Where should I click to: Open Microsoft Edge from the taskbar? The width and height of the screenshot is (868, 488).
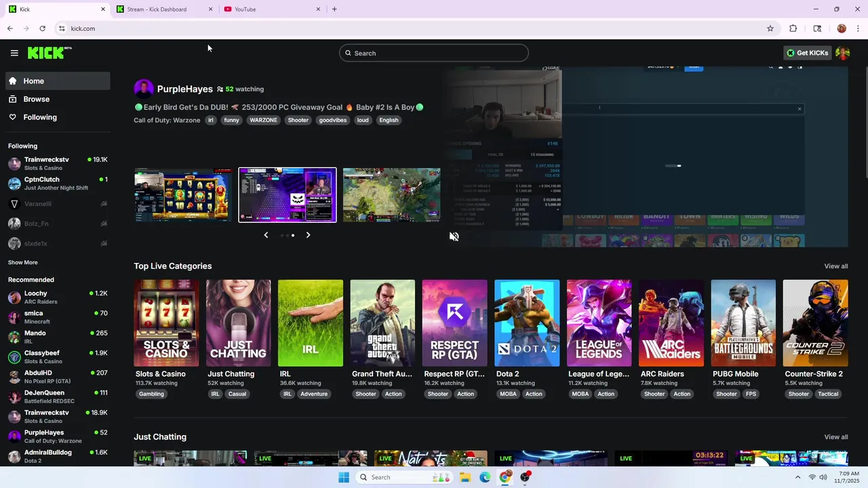tap(485, 477)
